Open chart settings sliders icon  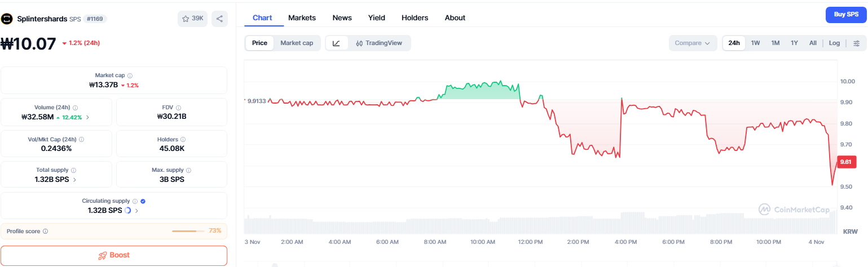856,43
